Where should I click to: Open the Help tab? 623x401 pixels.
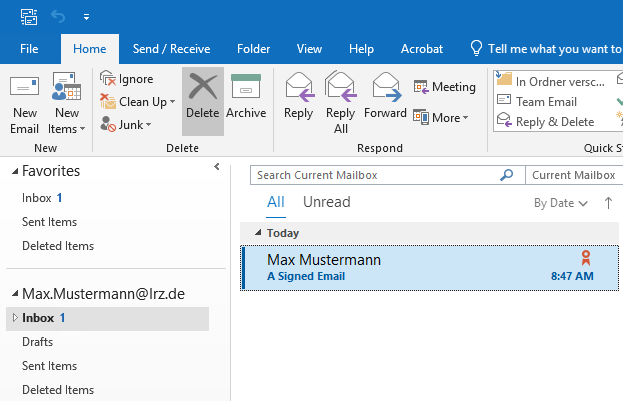pos(361,49)
